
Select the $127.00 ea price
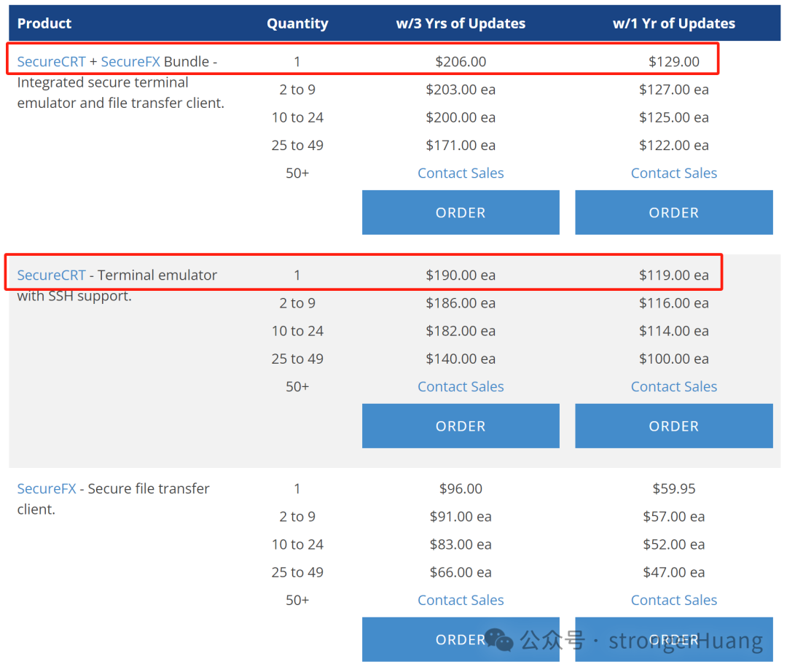pyautogui.click(x=674, y=90)
